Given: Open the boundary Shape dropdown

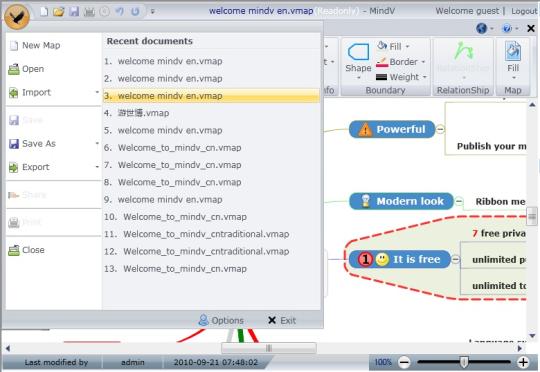Looking at the screenshot, I should point(358,61).
